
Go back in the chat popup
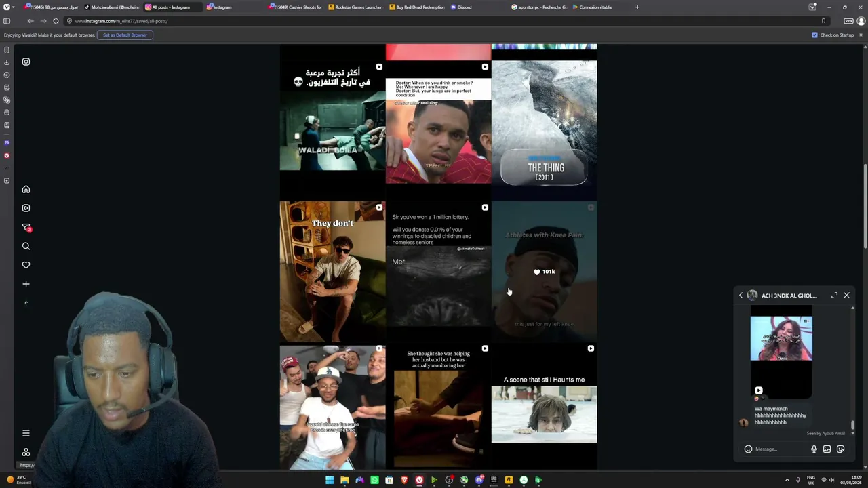[x=741, y=296]
